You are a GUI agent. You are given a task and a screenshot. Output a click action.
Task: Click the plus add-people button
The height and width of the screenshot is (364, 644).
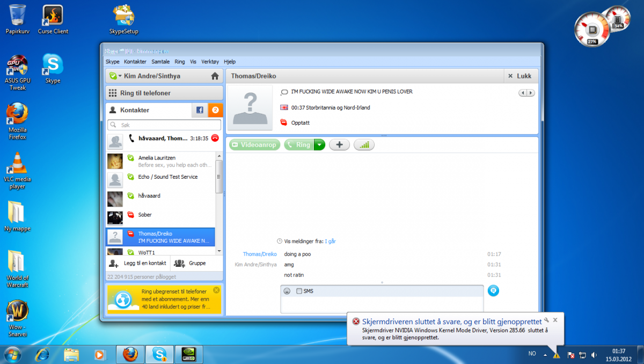[339, 145]
